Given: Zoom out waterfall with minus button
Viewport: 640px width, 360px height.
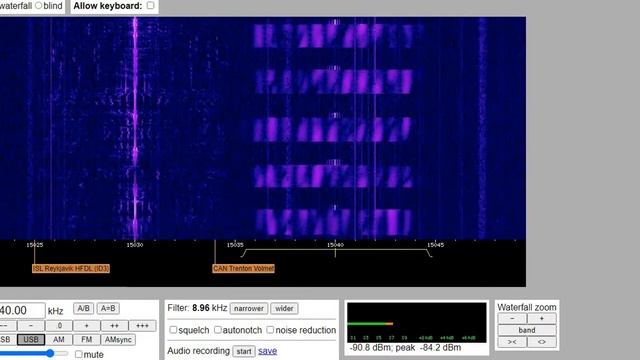Looking at the screenshot, I should pos(512,319).
